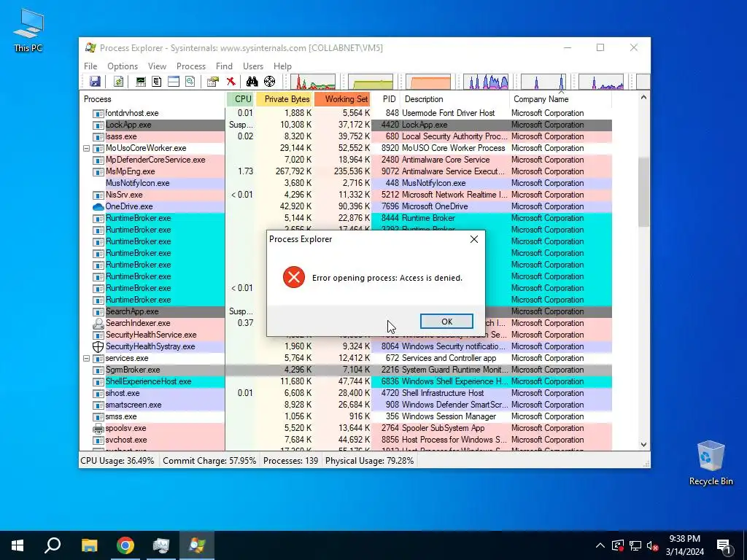Open the Help menu
Viewport: 747px width, 560px height.
pyautogui.click(x=282, y=66)
